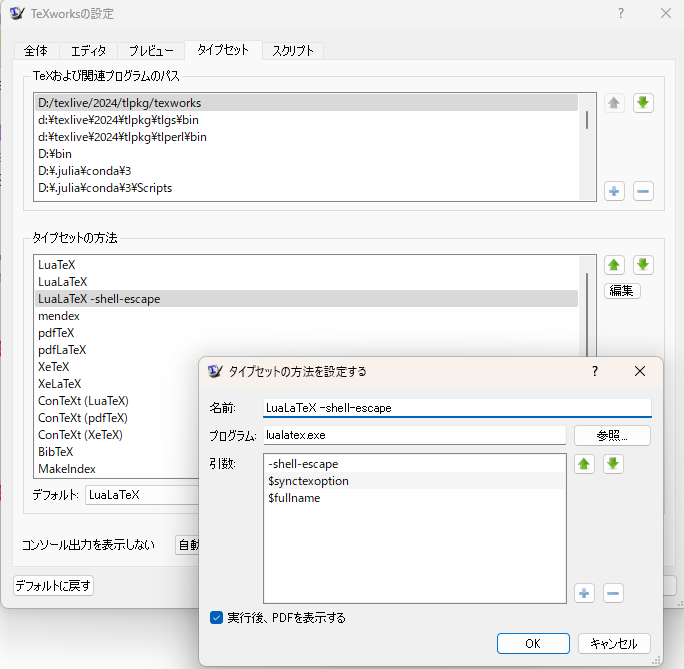Switch to the プレビュー tab
Viewport: 684px width, 669px height.
click(x=151, y=51)
